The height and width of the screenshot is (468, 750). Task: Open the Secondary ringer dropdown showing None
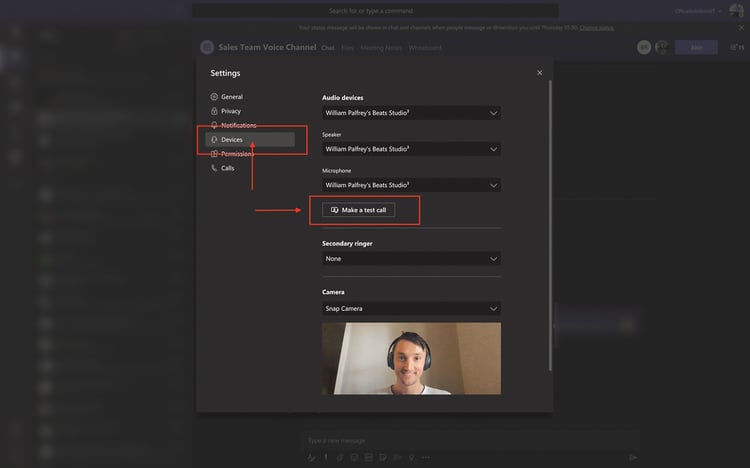pos(411,258)
